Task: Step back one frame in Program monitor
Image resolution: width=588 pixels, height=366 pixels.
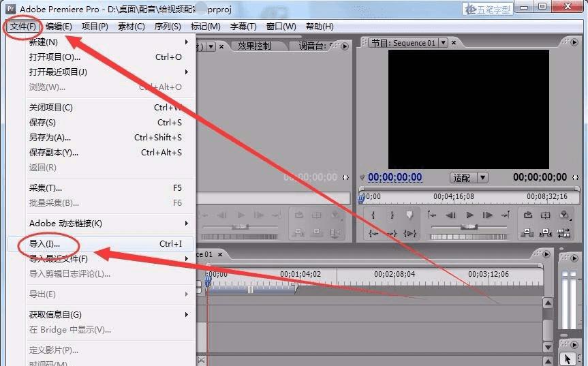Action: point(450,215)
